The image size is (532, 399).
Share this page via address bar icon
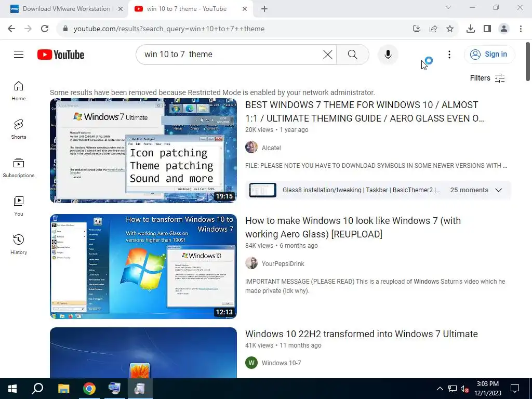(433, 29)
